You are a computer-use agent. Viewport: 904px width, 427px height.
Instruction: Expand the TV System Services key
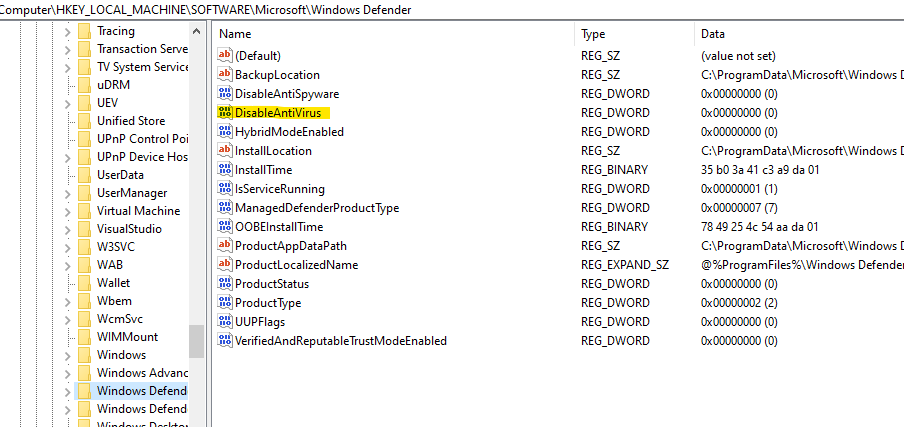(67, 67)
